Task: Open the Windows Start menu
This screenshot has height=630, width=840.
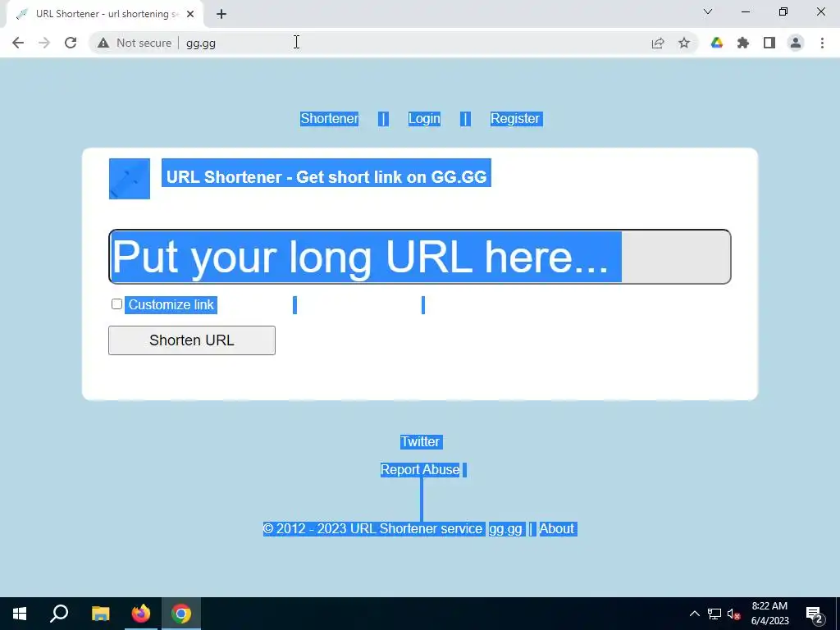Action: point(20,614)
